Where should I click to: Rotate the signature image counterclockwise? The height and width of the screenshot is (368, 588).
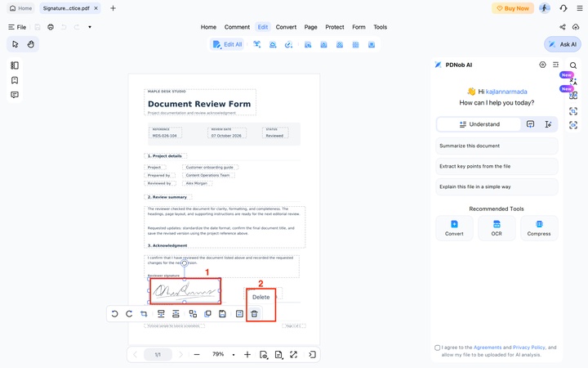click(x=115, y=314)
